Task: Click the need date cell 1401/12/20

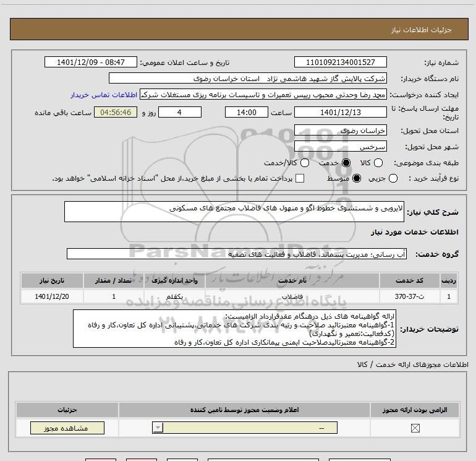Action: [52, 296]
